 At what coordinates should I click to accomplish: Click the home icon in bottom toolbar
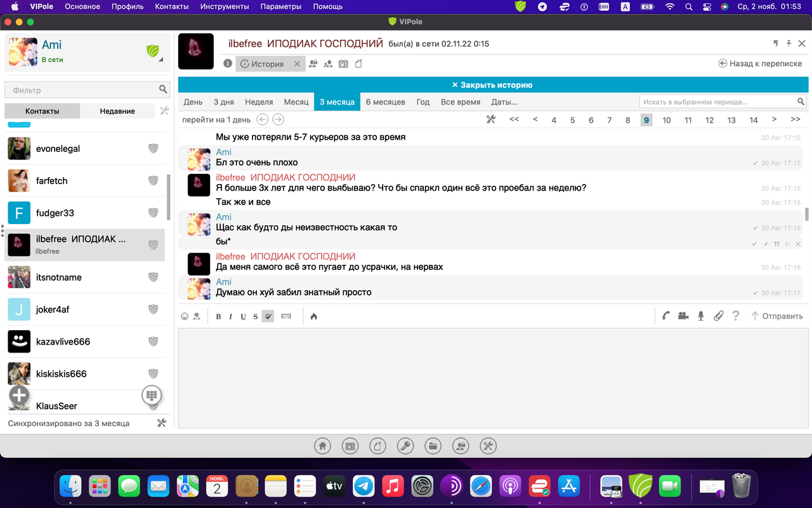click(x=322, y=446)
